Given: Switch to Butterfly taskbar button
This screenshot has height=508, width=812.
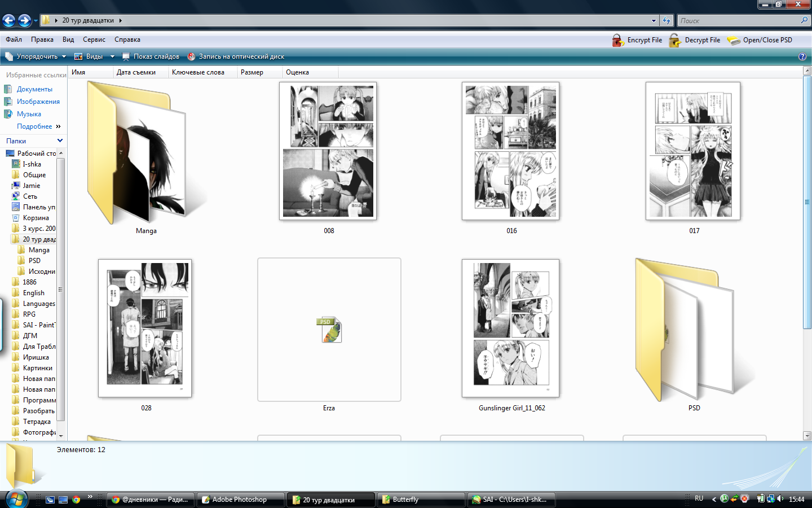Looking at the screenshot, I should pos(421,500).
